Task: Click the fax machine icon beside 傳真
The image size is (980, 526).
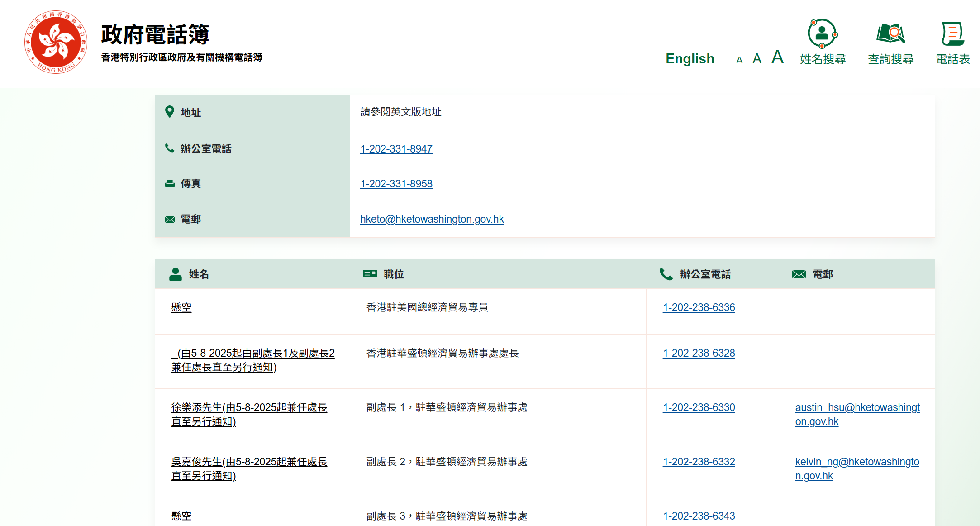Action: 170,183
